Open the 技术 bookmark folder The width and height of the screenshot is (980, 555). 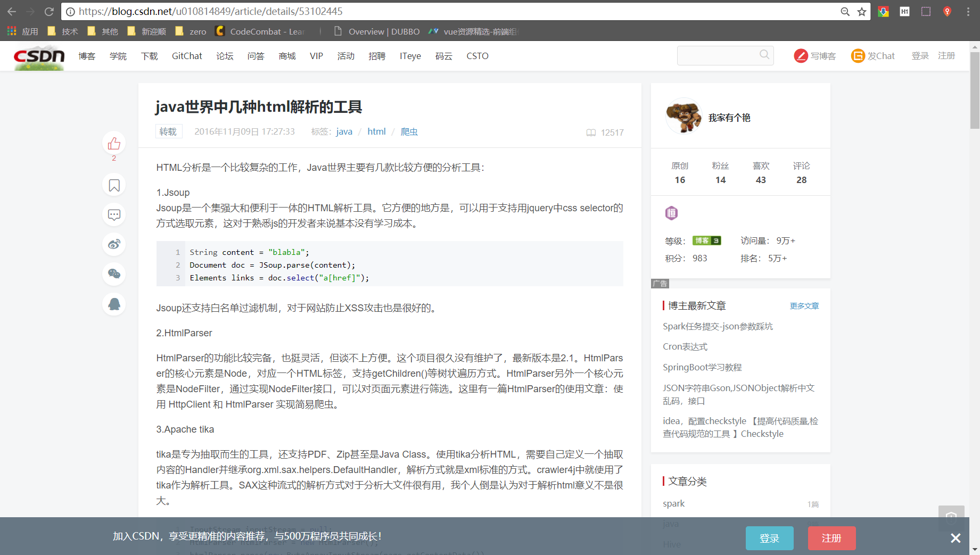point(63,31)
